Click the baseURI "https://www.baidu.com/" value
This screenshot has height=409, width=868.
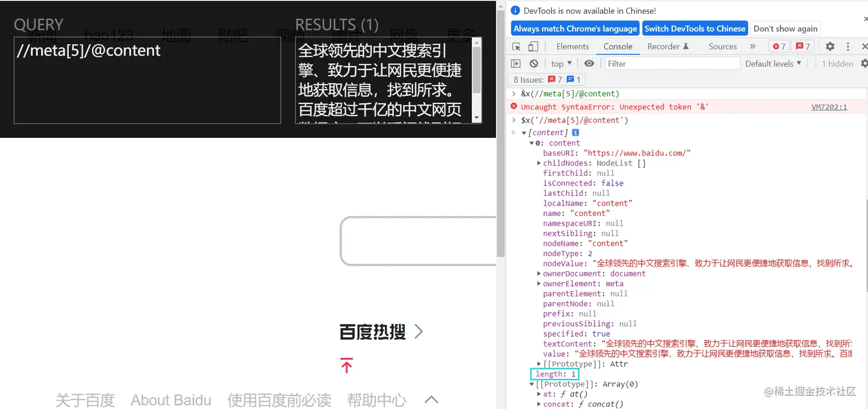[637, 153]
